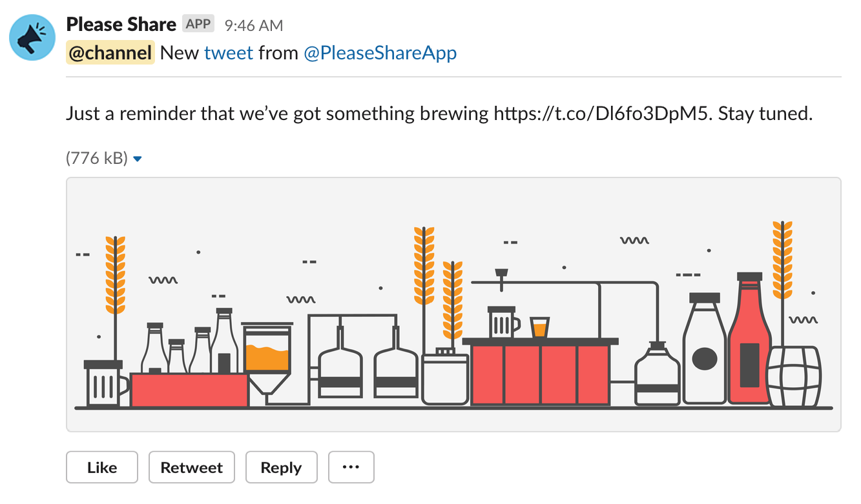861x504 pixels.
Task: Open the Please Share sender name
Action: [x=121, y=25]
